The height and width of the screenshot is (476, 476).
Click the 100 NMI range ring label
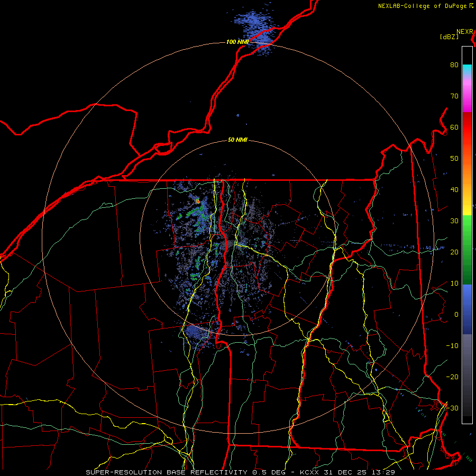point(237,42)
